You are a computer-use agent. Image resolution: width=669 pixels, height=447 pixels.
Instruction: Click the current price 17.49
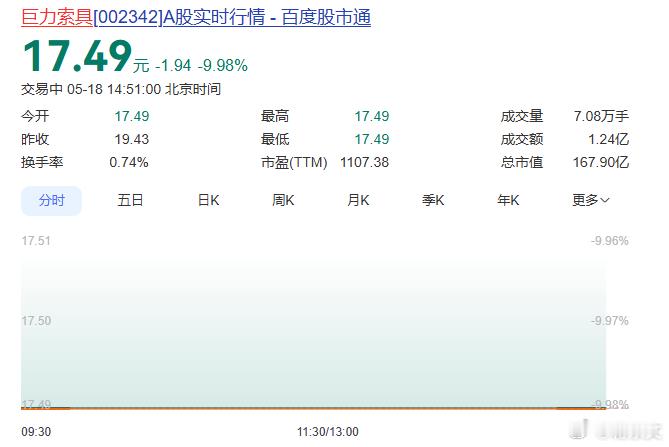click(x=77, y=56)
